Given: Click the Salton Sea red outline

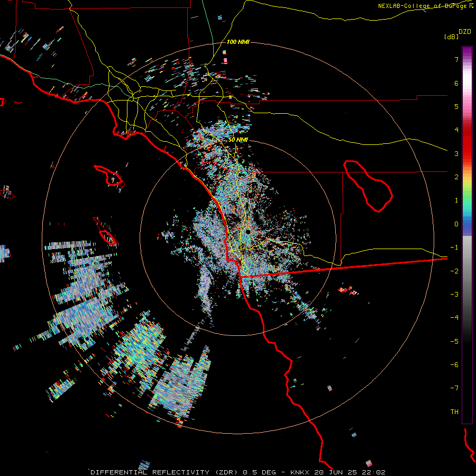Looking at the screenshot, I should click(368, 186).
